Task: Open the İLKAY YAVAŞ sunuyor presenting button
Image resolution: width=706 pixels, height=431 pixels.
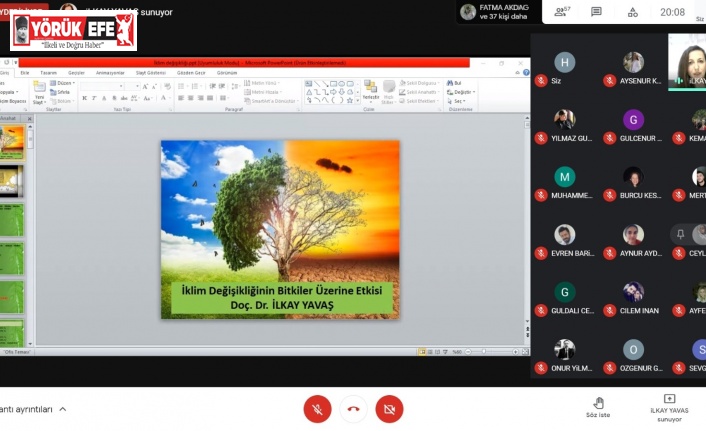Action: click(669, 408)
